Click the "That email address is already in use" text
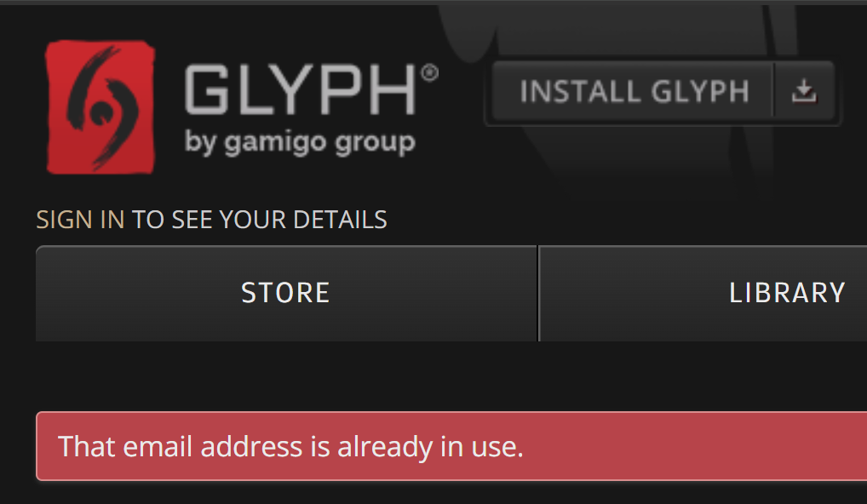Viewport: 867px width, 504px height. (x=290, y=446)
